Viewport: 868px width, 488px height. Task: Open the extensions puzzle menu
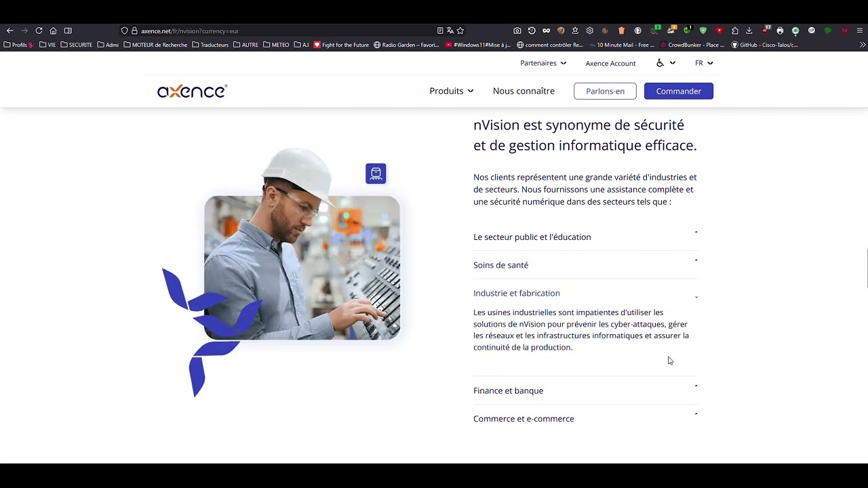[x=734, y=30]
